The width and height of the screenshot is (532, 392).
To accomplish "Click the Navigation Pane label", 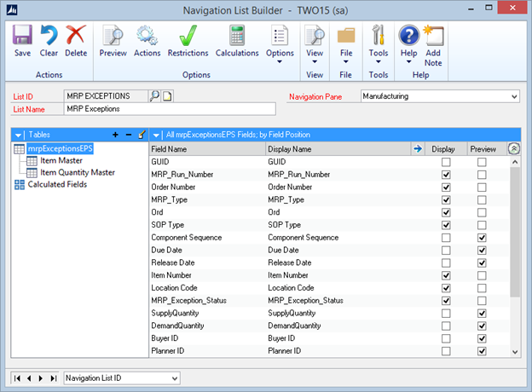I will [315, 97].
